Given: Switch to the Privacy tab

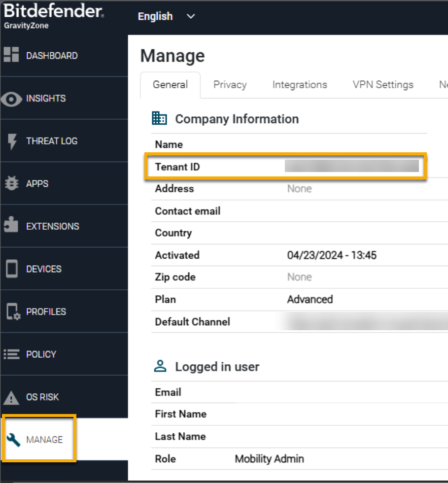Looking at the screenshot, I should tap(230, 85).
